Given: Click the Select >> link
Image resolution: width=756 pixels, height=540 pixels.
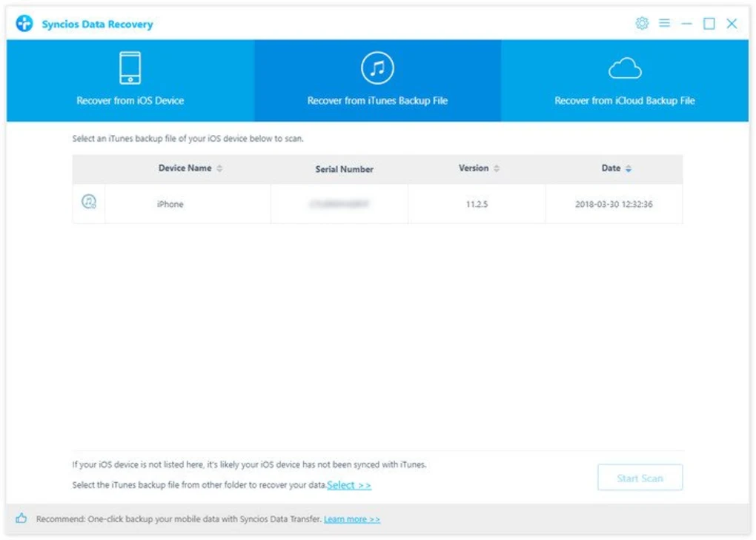Looking at the screenshot, I should 349,485.
